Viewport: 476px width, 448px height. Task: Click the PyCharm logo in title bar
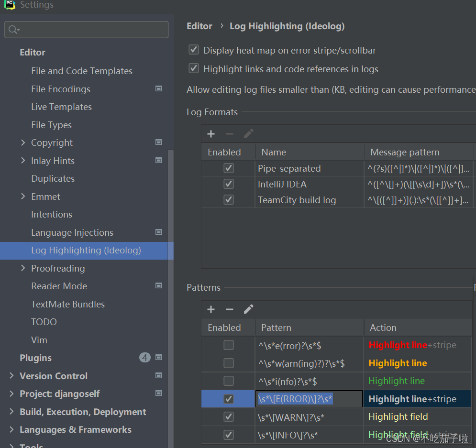[10, 5]
